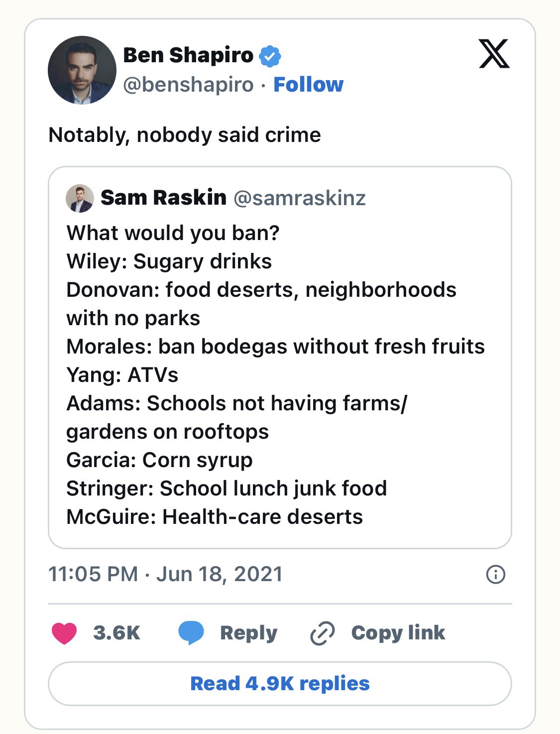560x734 pixels.
Task: Click the copy link chain icon
Action: pyautogui.click(x=322, y=633)
